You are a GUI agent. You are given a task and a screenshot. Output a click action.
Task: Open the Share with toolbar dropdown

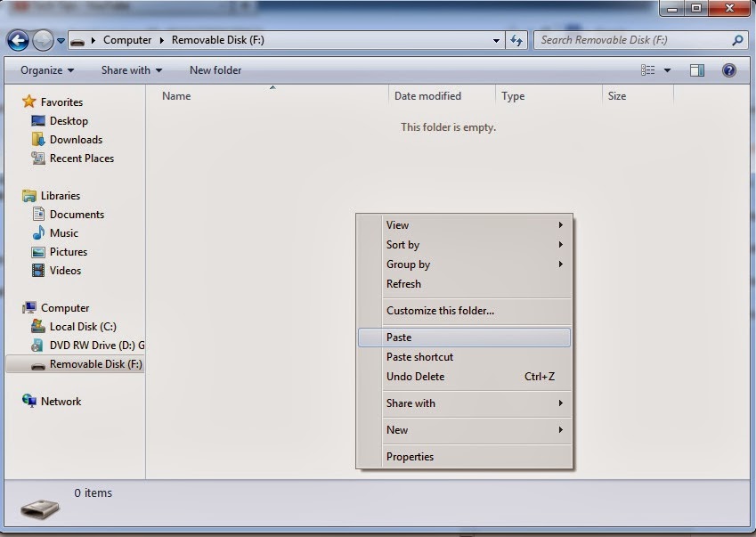pyautogui.click(x=130, y=70)
